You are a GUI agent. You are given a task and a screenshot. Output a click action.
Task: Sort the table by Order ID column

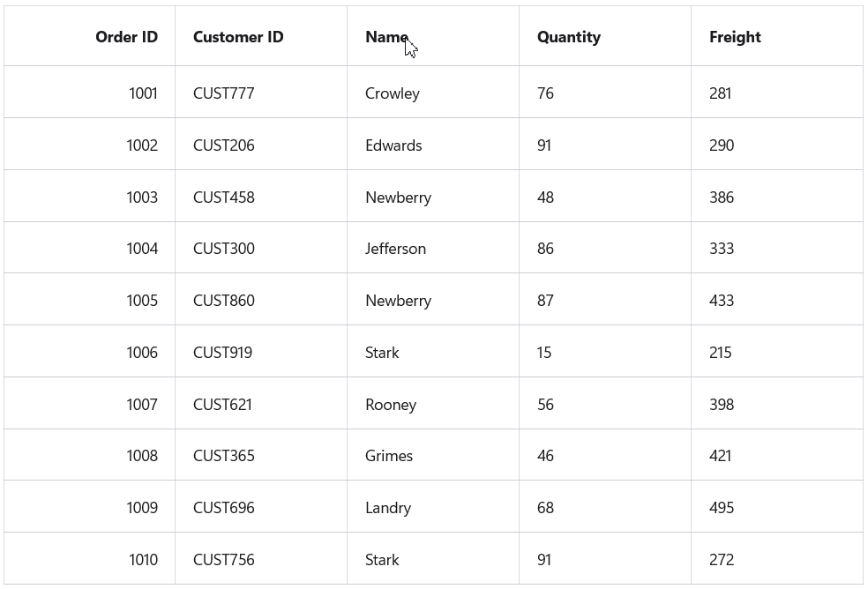(x=127, y=37)
